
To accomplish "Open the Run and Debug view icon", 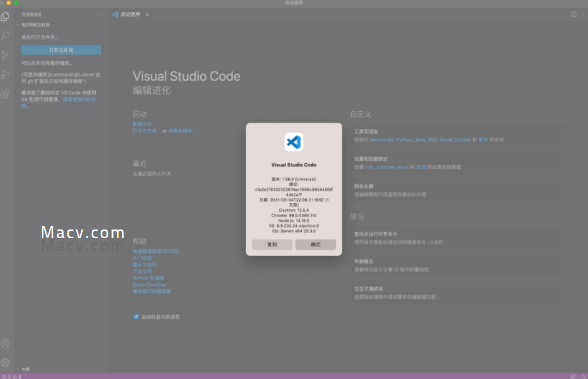I will pyautogui.click(x=5, y=75).
